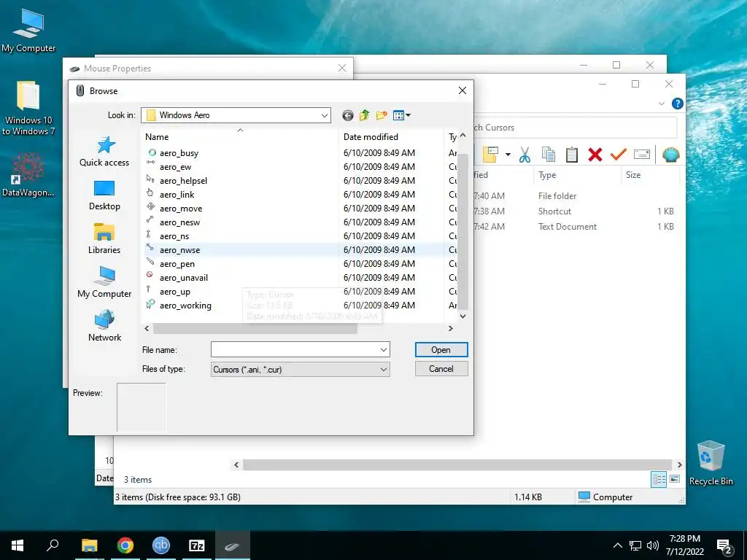Select the aero_busy cursor file

click(x=179, y=153)
